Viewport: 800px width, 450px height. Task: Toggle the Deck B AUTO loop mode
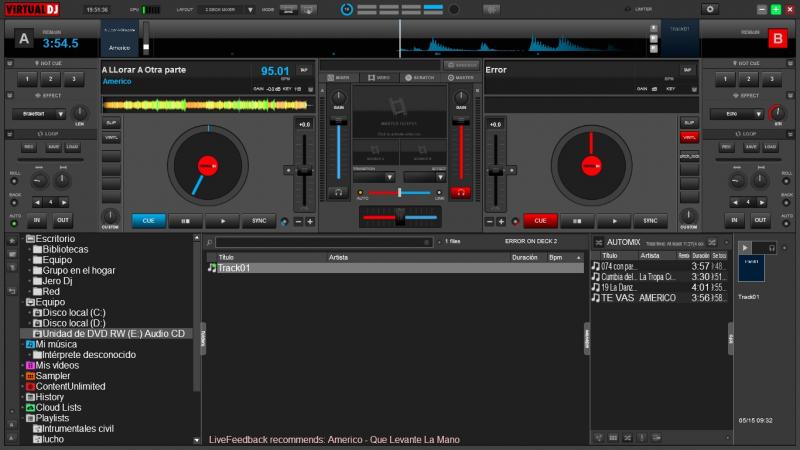coord(786,223)
